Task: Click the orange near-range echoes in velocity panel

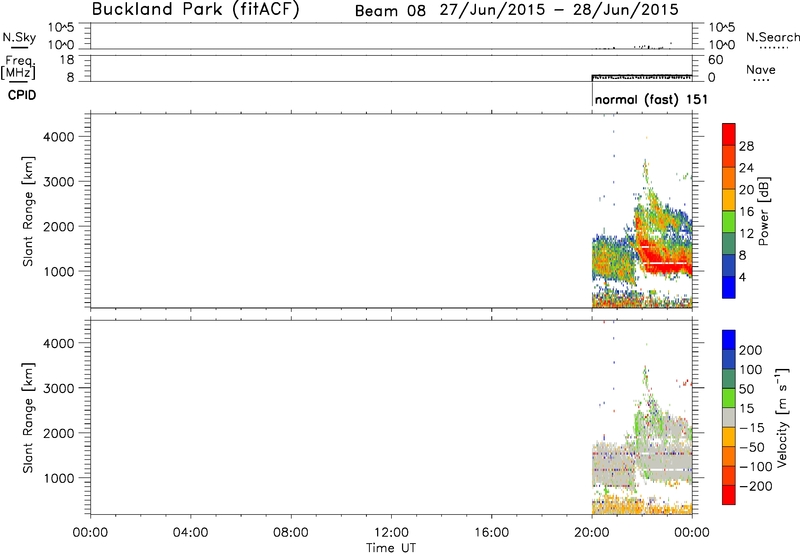Action: pyautogui.click(x=642, y=507)
